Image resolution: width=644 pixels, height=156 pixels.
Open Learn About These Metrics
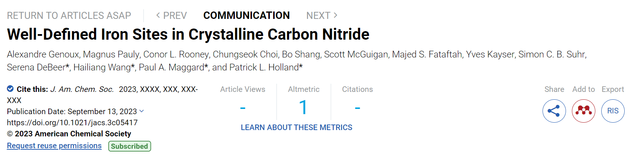point(297,127)
